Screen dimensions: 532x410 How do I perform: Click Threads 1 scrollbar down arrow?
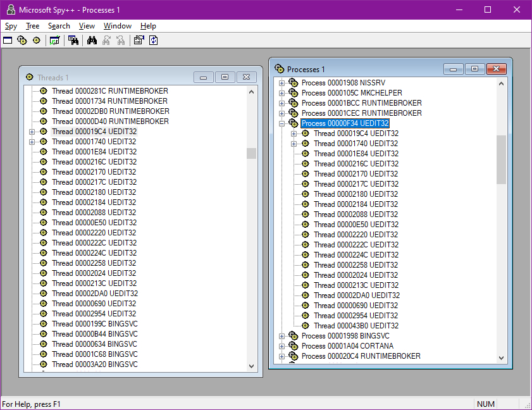(251, 366)
